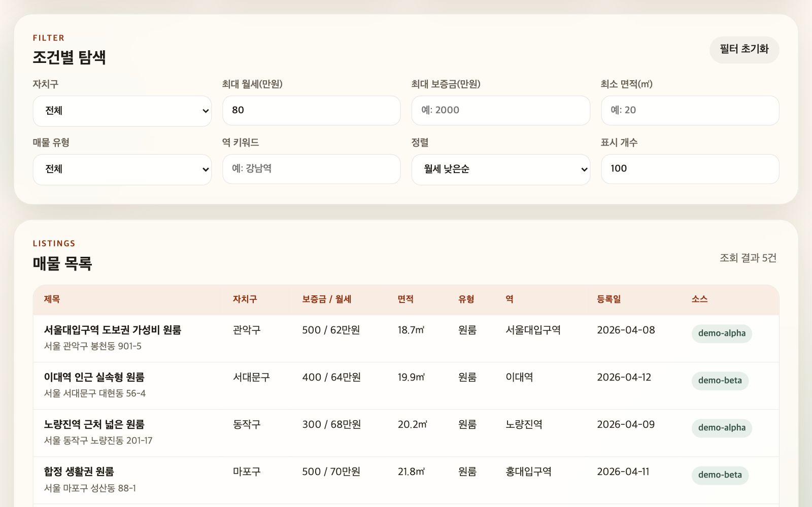
Task: Select listing 노량진역 근처 넓은 원룸
Action: [x=94, y=424]
